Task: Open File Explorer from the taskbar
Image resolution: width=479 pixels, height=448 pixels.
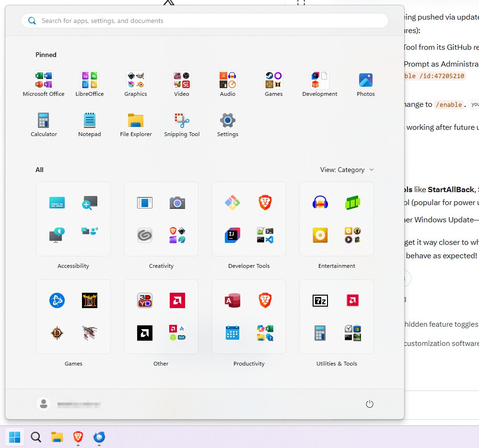Action: pyautogui.click(x=57, y=437)
